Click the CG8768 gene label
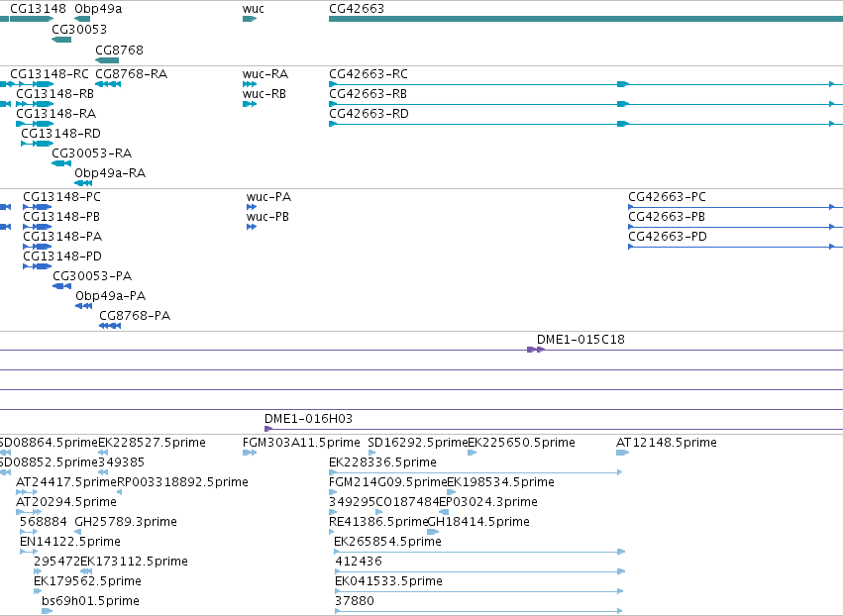The height and width of the screenshot is (616, 843). pyautogui.click(x=119, y=50)
